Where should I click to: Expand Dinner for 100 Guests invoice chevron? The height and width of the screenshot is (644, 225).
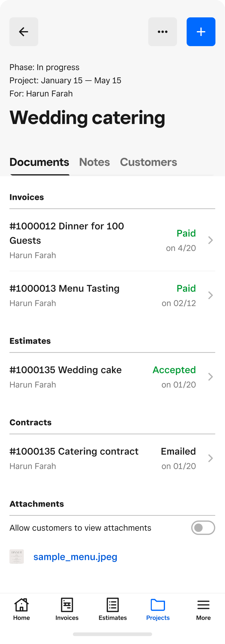(211, 240)
